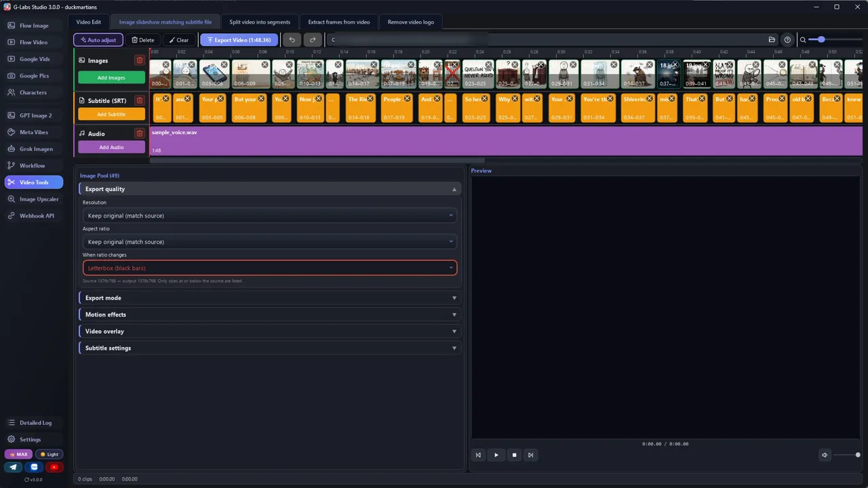Image resolution: width=868 pixels, height=488 pixels.
Task: Go to the Extract frames from video tab
Action: 339,22
